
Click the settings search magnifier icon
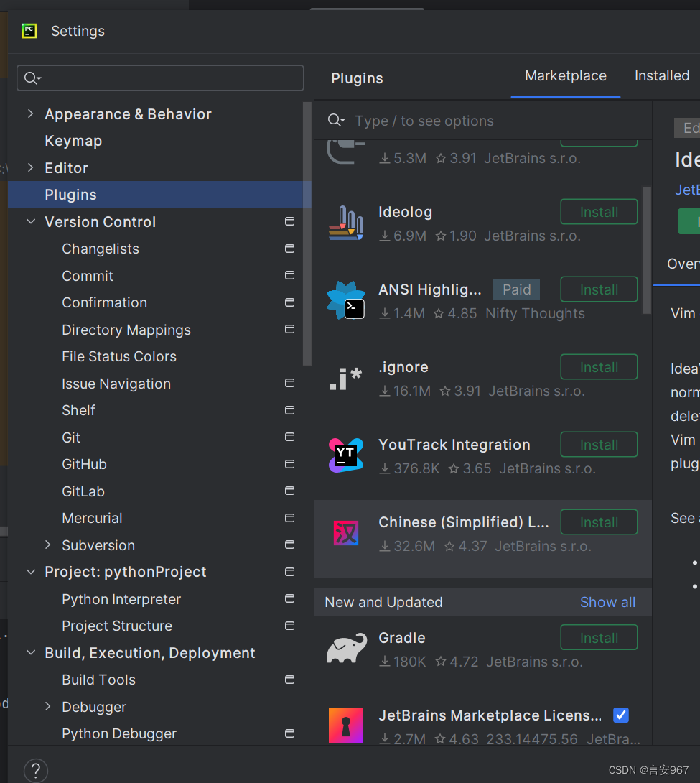point(32,78)
